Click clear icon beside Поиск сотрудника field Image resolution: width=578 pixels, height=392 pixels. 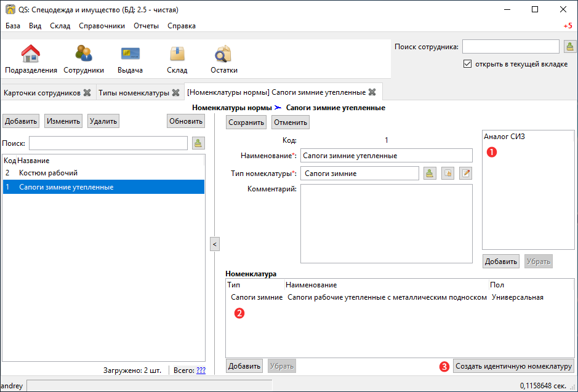570,47
